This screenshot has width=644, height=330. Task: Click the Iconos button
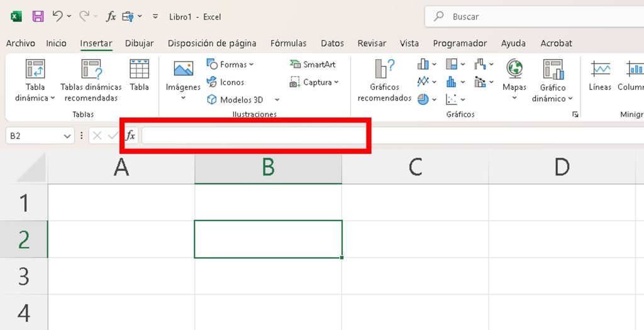[x=225, y=82]
